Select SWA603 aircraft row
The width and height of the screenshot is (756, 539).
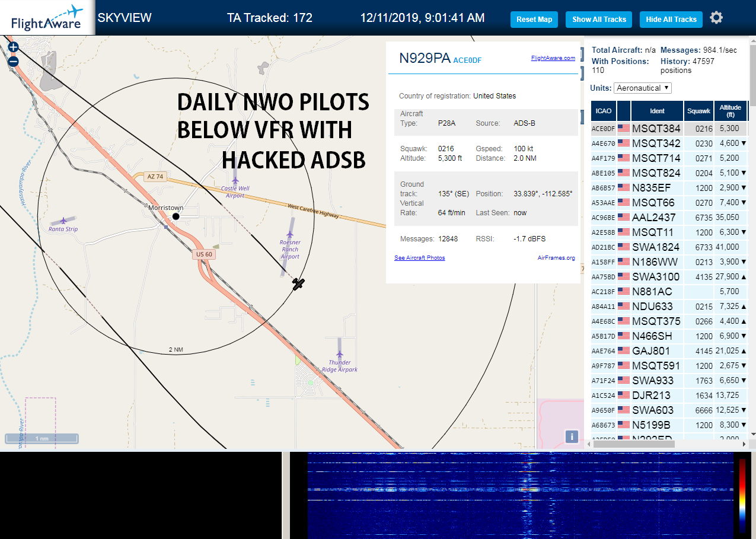pyautogui.click(x=669, y=410)
